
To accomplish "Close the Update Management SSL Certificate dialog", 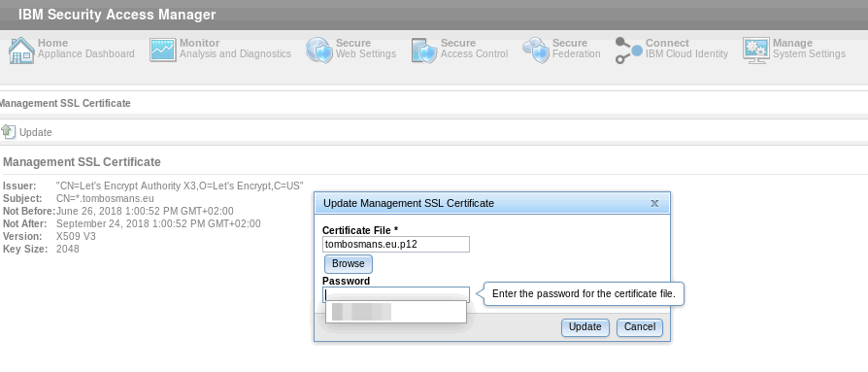I will point(654,203).
